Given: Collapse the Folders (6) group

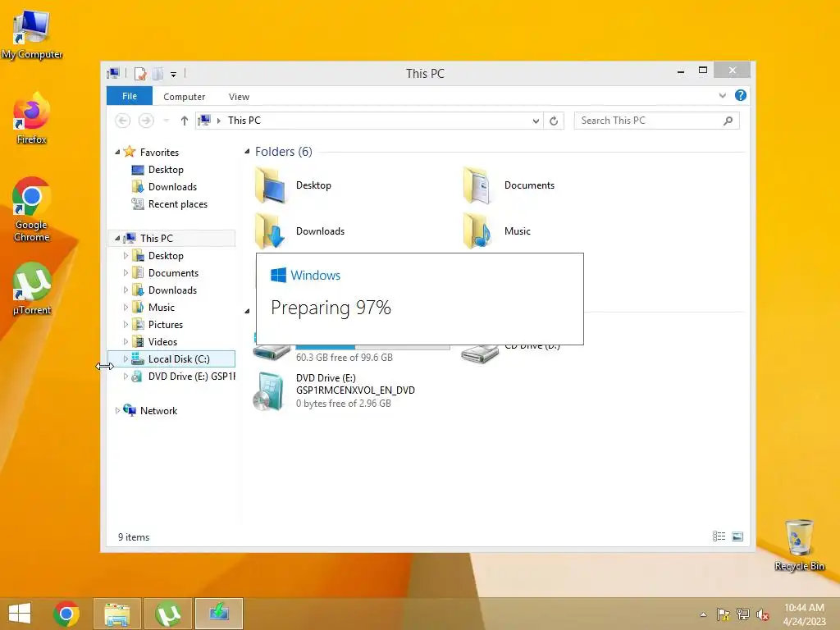Looking at the screenshot, I should pyautogui.click(x=247, y=152).
